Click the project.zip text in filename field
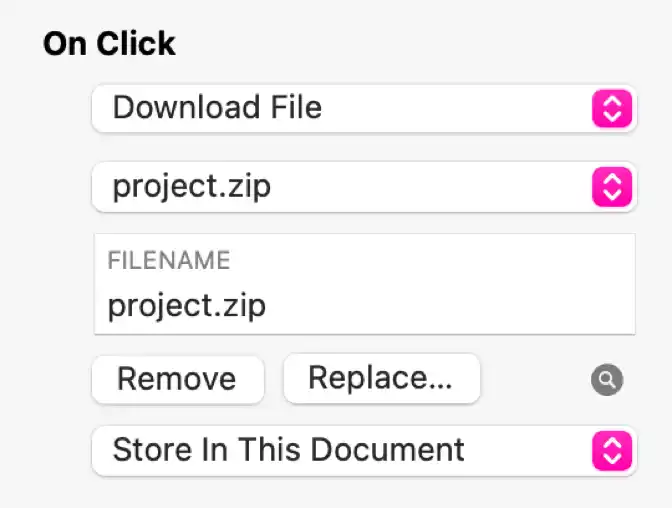 [187, 305]
